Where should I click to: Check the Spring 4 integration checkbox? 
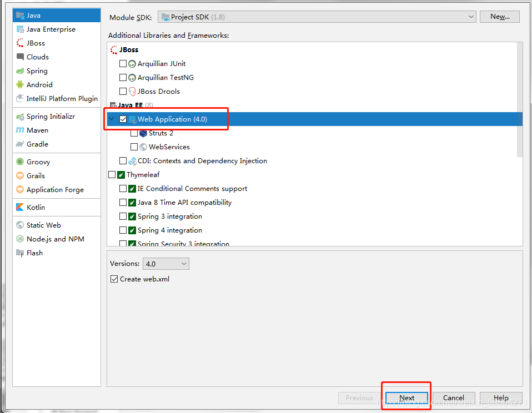tap(123, 230)
